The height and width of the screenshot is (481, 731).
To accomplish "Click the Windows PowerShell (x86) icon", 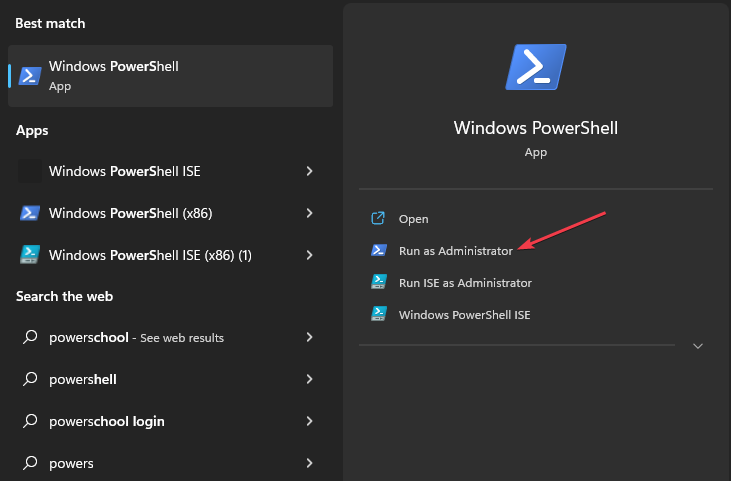I will click(30, 213).
